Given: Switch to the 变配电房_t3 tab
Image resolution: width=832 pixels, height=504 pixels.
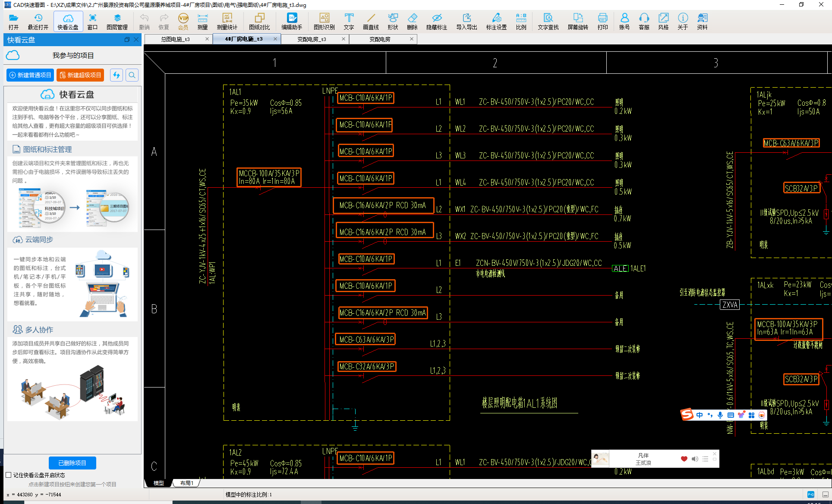Looking at the screenshot, I should (312, 39).
